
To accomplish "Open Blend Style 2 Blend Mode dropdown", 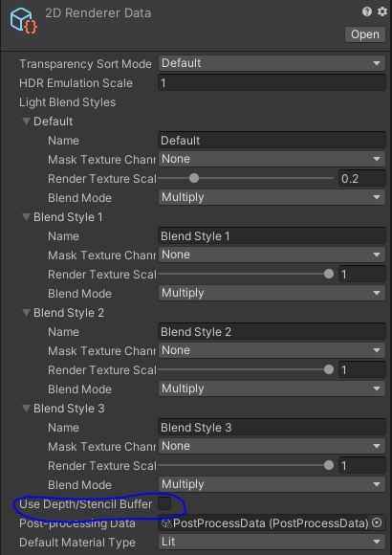I will tap(272, 388).
